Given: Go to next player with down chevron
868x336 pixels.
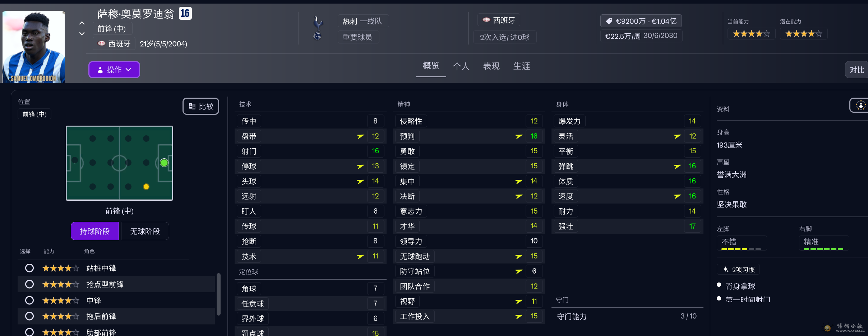Looking at the screenshot, I should (x=82, y=34).
